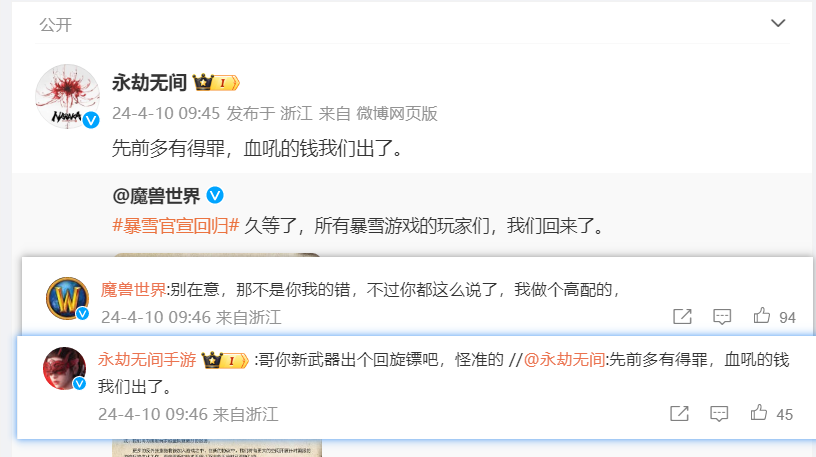
Task: Open the 永劫无间 username link
Action: [x=149, y=83]
